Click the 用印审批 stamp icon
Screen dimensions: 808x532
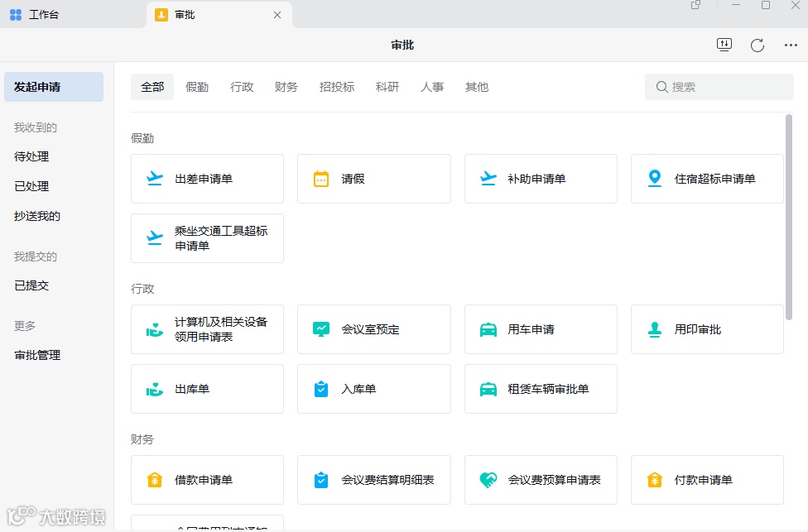tap(655, 329)
